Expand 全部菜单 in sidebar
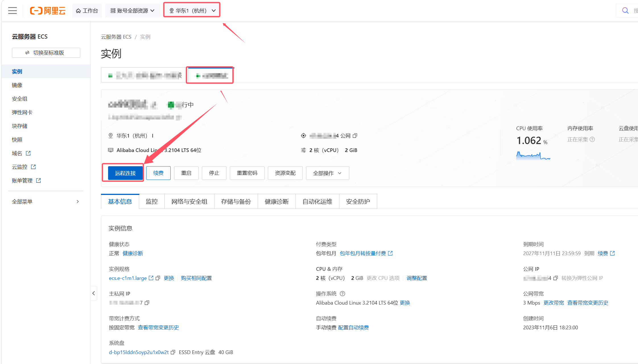 click(46, 201)
